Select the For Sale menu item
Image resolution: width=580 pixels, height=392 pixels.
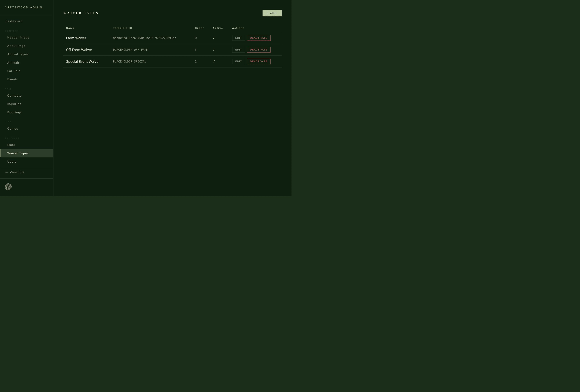[x=14, y=71]
